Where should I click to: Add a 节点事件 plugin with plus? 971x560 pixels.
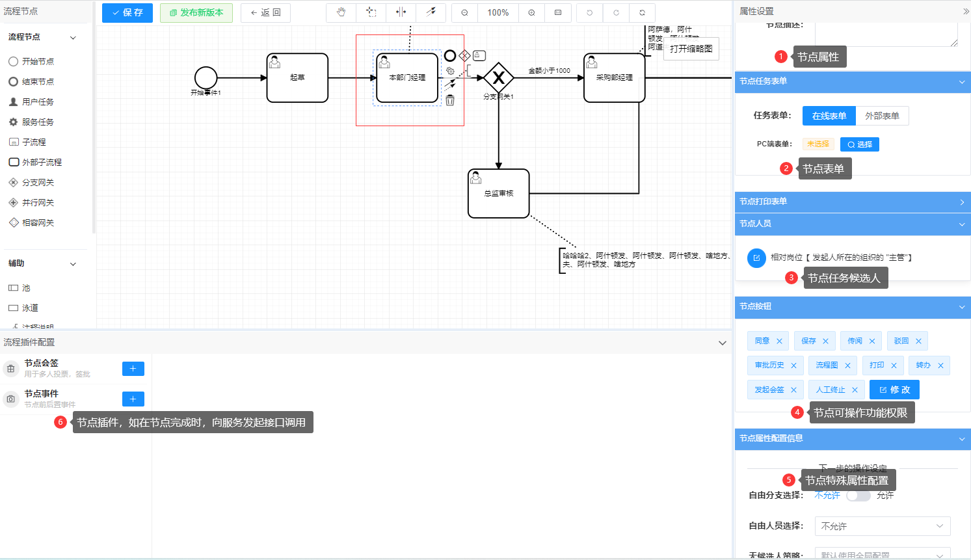tap(133, 399)
